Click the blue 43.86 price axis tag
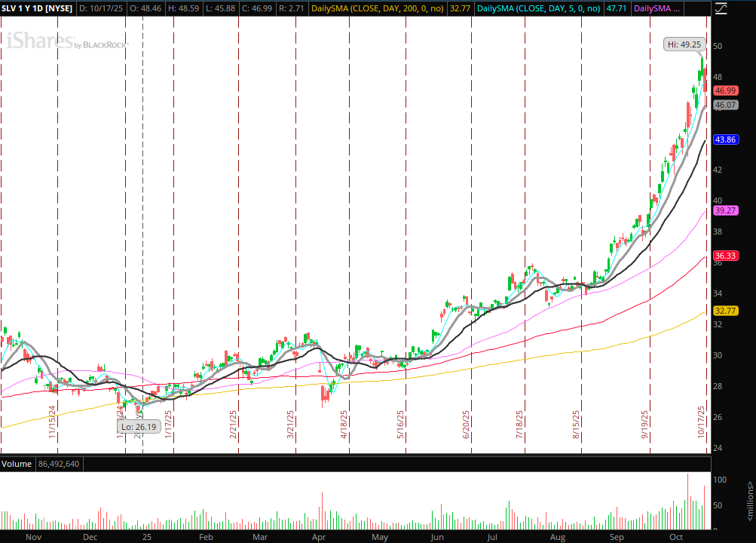 coord(725,140)
